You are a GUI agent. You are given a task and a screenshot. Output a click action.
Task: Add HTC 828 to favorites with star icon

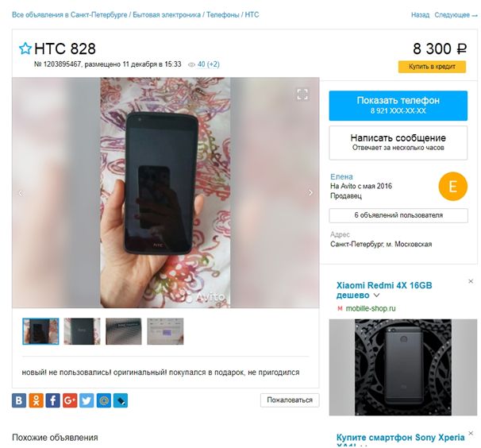25,48
